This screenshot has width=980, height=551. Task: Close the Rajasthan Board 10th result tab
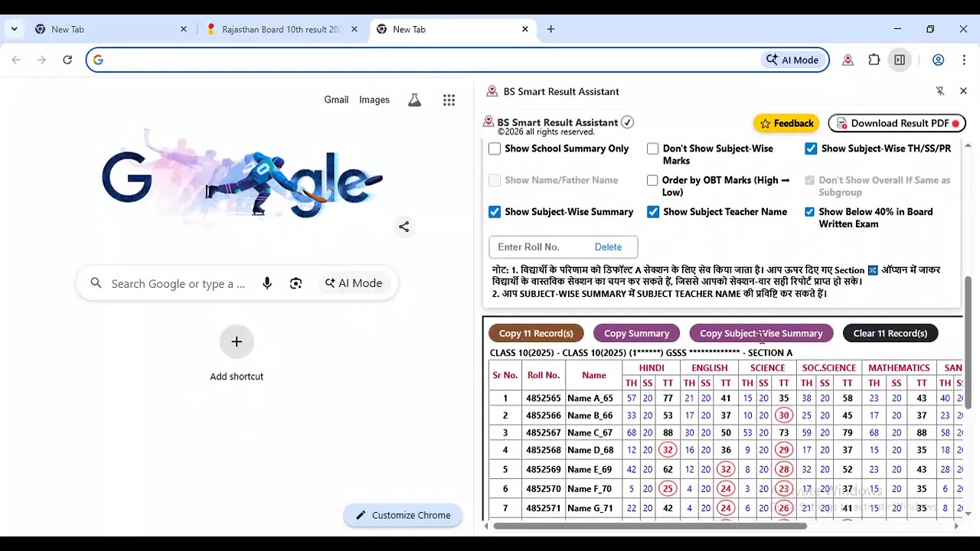(354, 29)
